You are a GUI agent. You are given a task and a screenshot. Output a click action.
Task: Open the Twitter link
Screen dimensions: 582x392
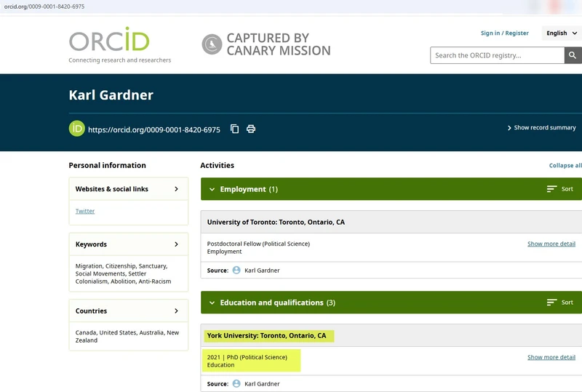point(85,211)
